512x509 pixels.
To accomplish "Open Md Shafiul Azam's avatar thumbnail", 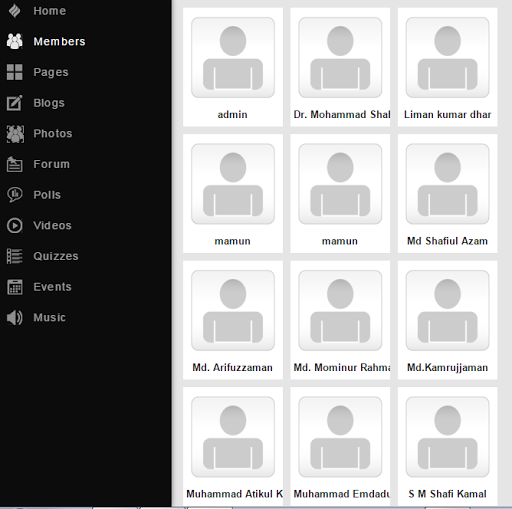I will click(x=447, y=184).
